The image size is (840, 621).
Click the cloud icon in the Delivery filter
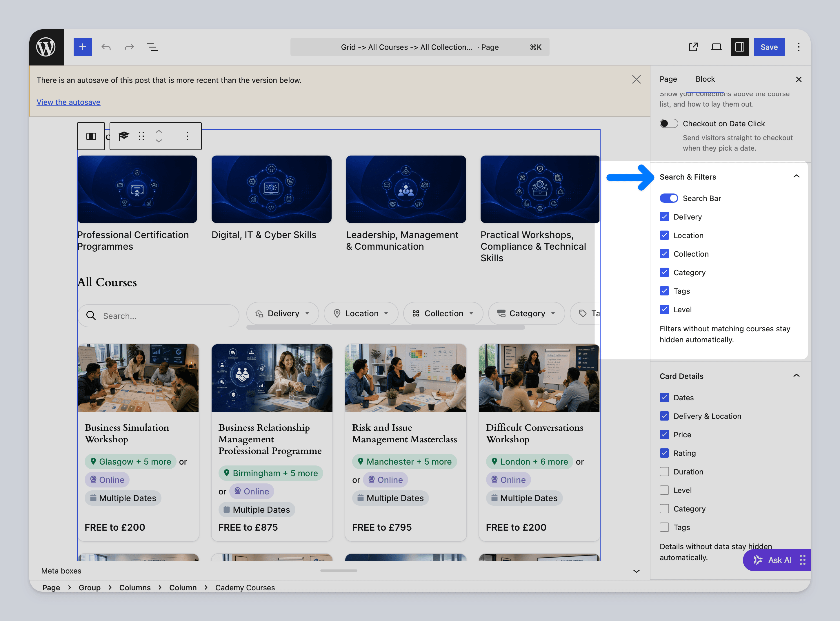tap(259, 313)
